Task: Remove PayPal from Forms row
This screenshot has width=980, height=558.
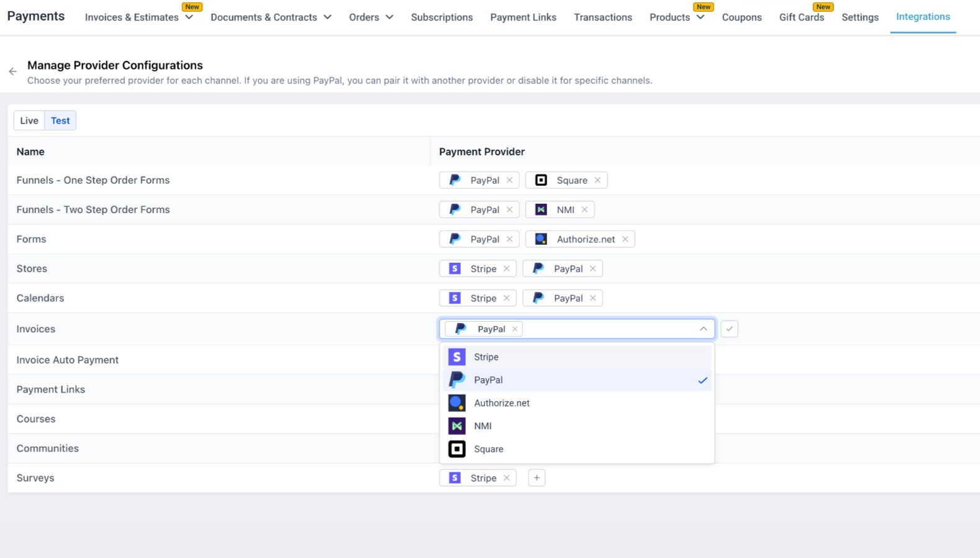Action: [509, 239]
